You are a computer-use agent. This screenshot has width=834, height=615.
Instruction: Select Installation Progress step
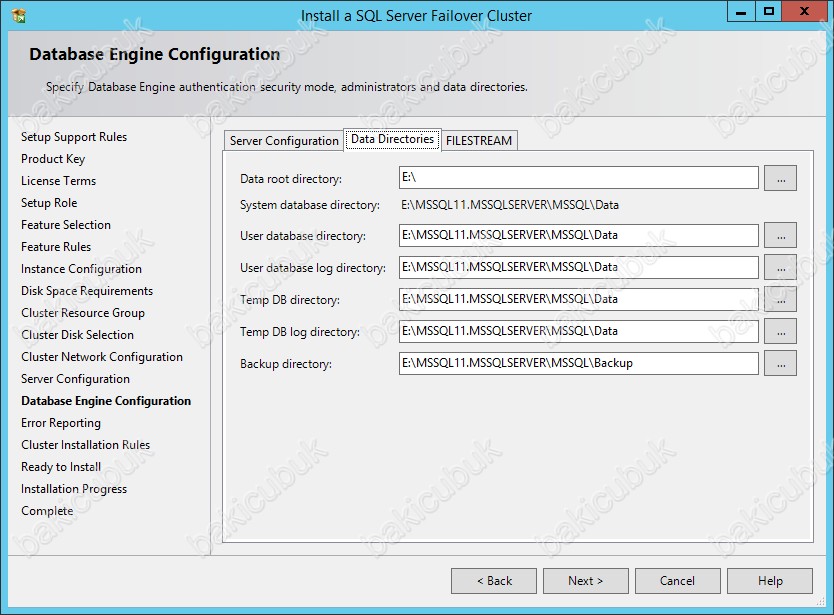click(74, 489)
